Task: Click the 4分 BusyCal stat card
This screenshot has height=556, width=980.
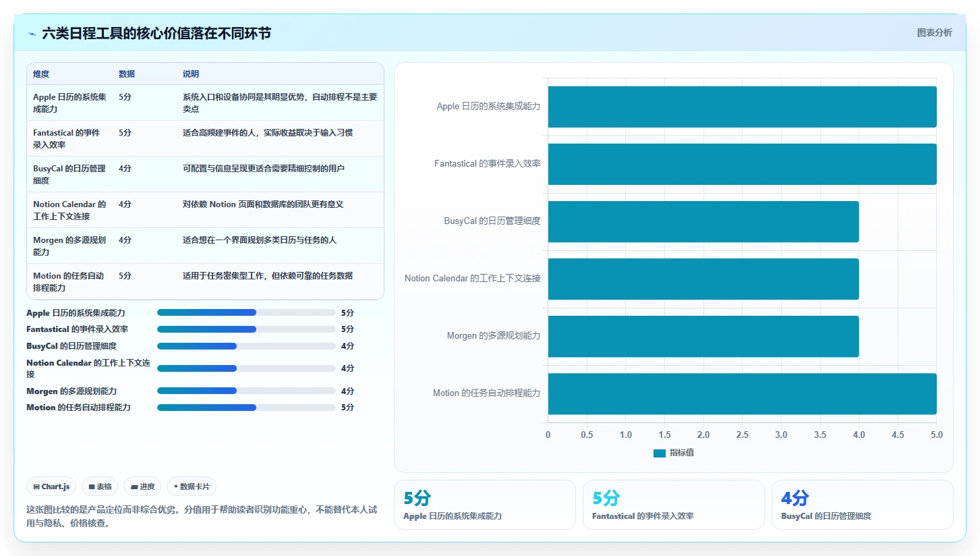Action: [x=863, y=505]
